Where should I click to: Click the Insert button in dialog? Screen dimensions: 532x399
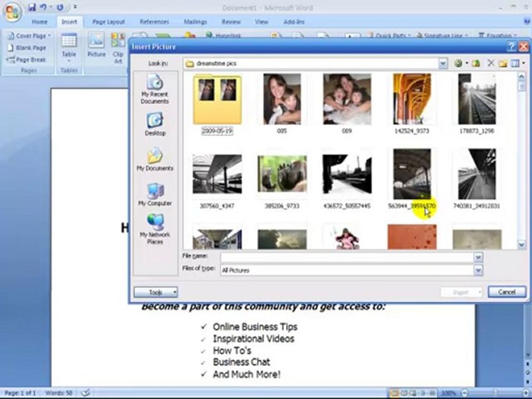pos(462,292)
